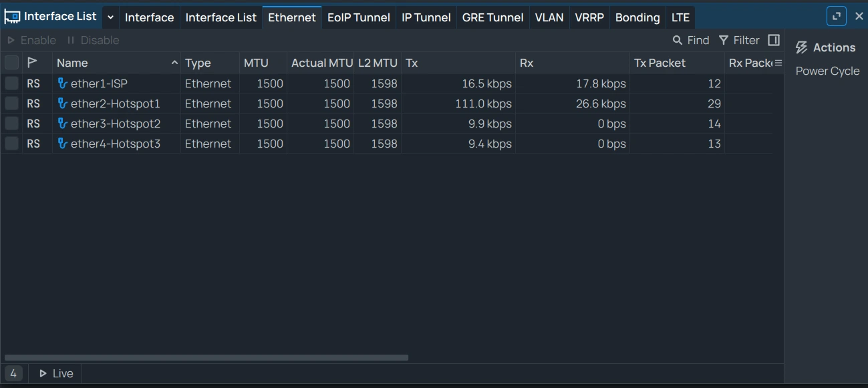Check the ether2-Hotspot1 row checkbox
This screenshot has width=868, height=388.
(x=11, y=104)
